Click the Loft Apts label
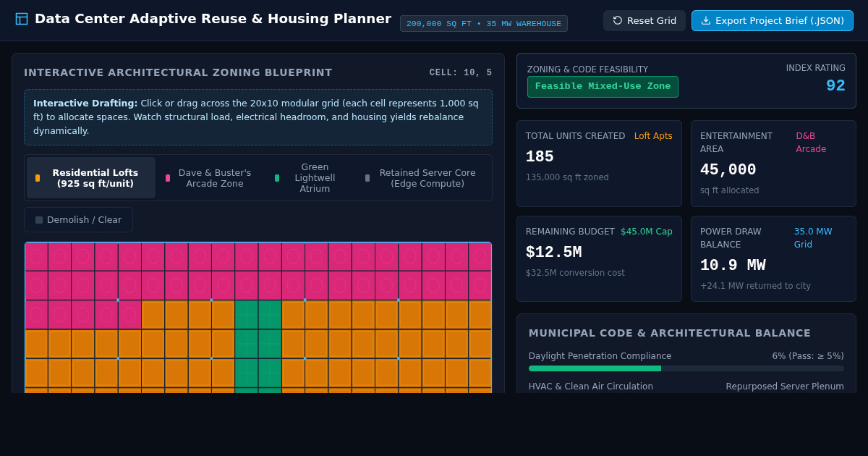This screenshot has height=456, width=868. pos(653,136)
